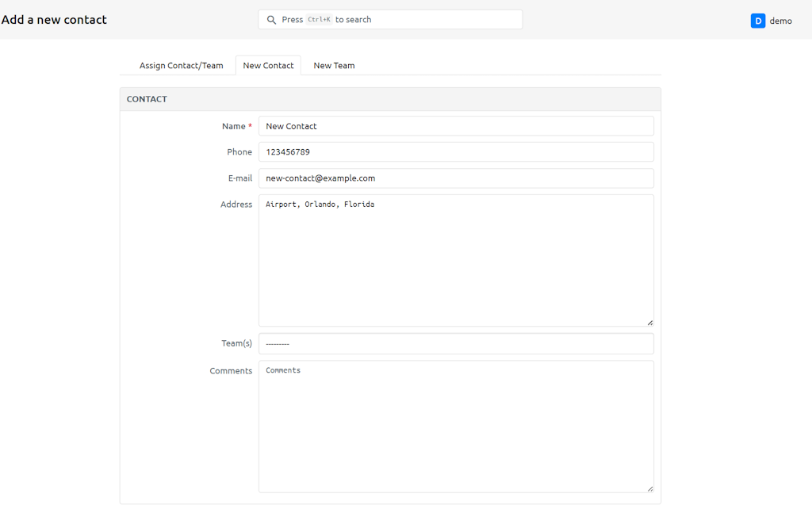
Task: Click the E-mail field label
Action: tap(239, 178)
